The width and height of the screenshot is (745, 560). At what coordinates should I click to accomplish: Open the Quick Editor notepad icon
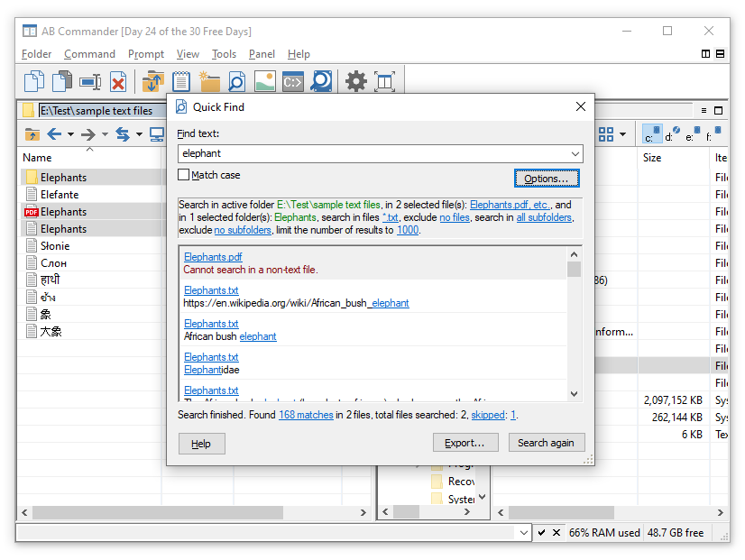pos(179,81)
